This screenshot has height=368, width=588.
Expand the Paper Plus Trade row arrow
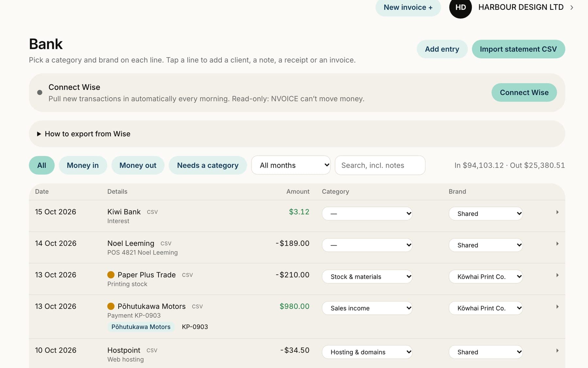pyautogui.click(x=557, y=275)
